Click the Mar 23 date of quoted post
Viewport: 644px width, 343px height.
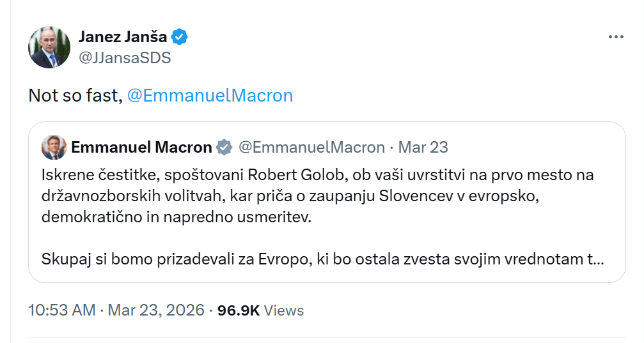(423, 148)
